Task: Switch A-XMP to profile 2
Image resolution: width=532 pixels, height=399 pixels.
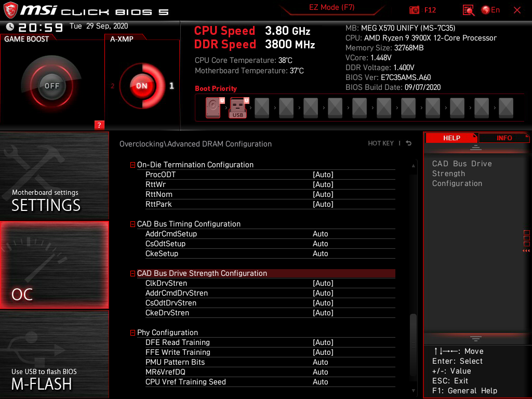Action: click(x=113, y=87)
